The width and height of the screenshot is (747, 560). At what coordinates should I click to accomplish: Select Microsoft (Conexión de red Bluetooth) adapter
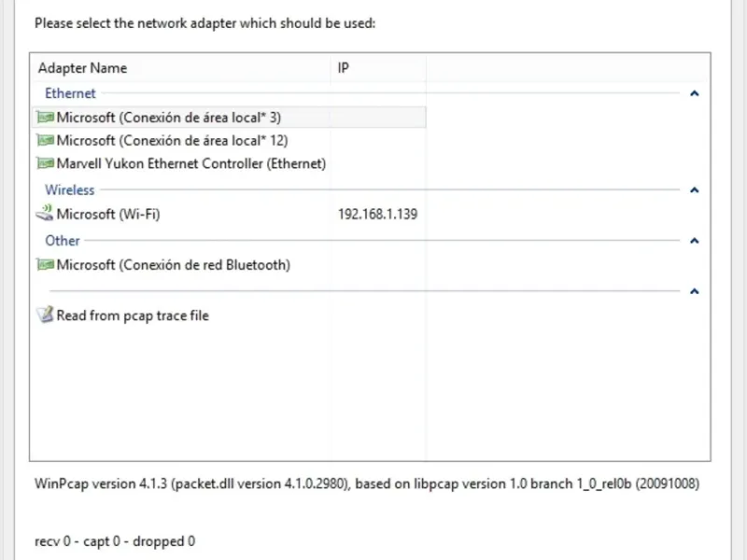pyautogui.click(x=229, y=265)
